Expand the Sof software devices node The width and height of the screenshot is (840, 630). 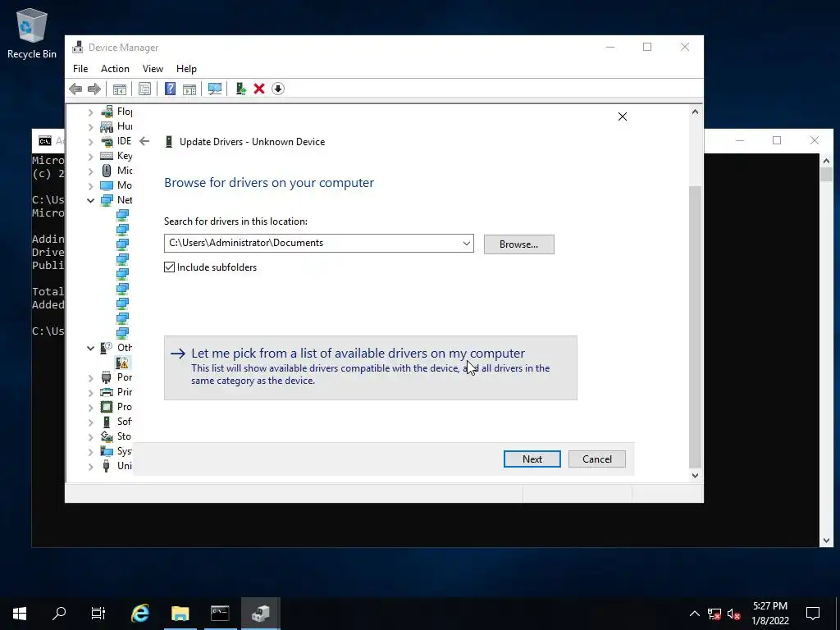click(x=90, y=422)
